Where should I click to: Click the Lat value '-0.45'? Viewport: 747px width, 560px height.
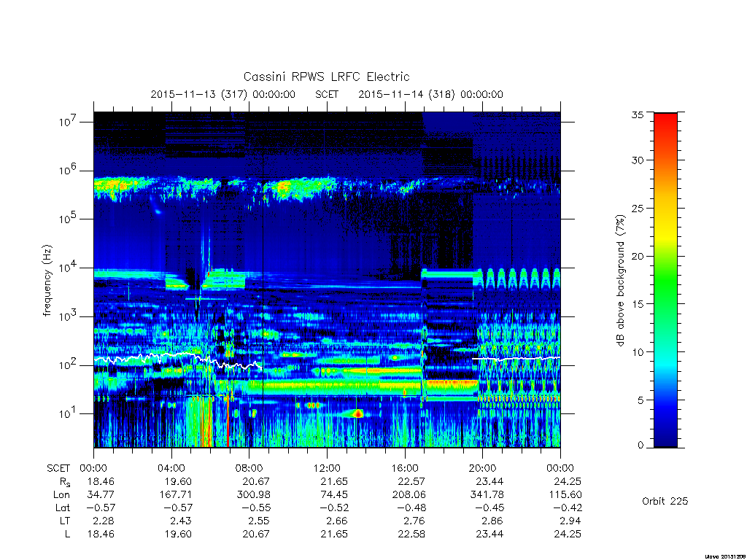click(x=489, y=507)
